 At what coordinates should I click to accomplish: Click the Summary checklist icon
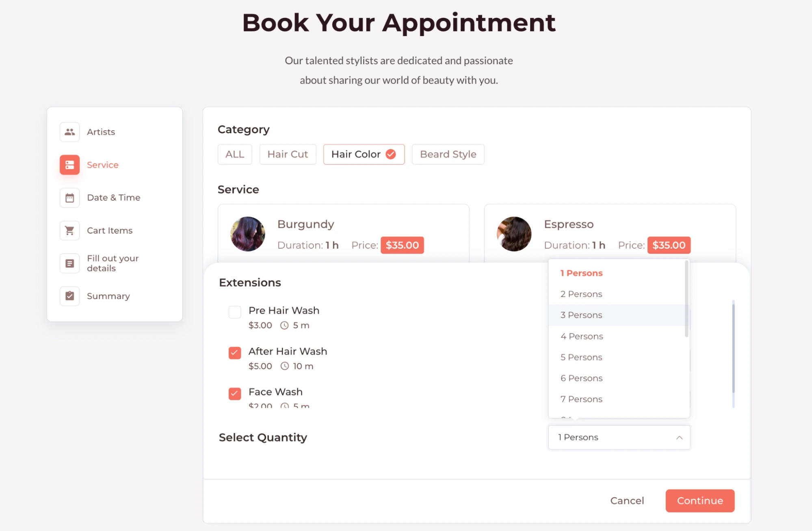[70, 295]
